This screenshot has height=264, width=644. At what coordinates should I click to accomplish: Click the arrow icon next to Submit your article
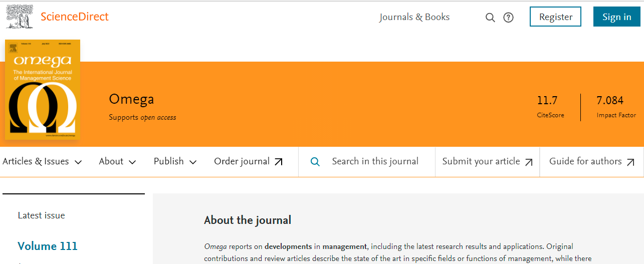tap(529, 162)
